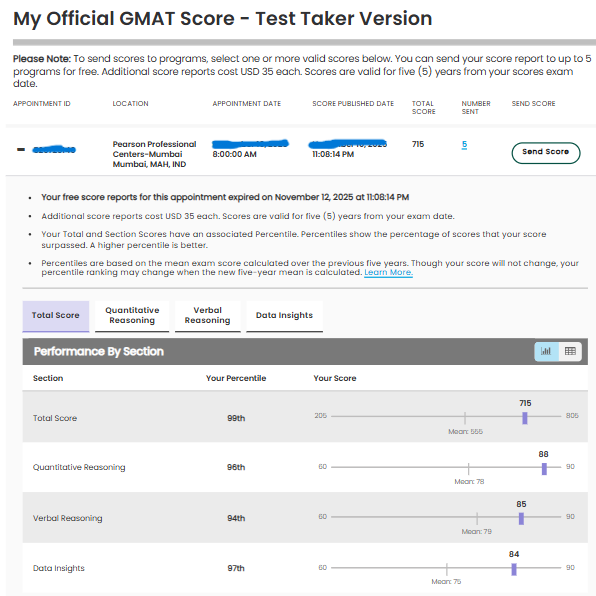Click the Quantitative Reasoning 88 score marker
596x596 pixels.
(544, 469)
